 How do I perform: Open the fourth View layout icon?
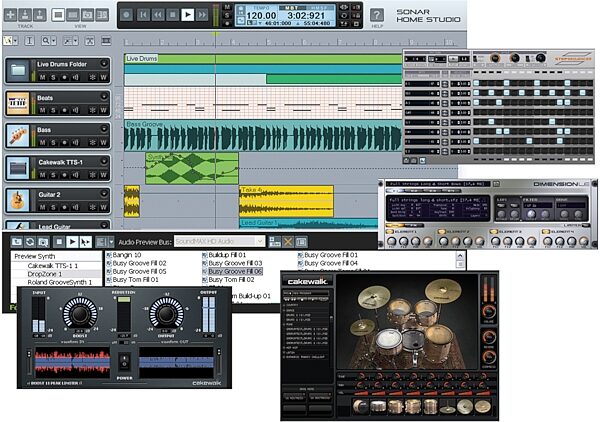[x=102, y=15]
